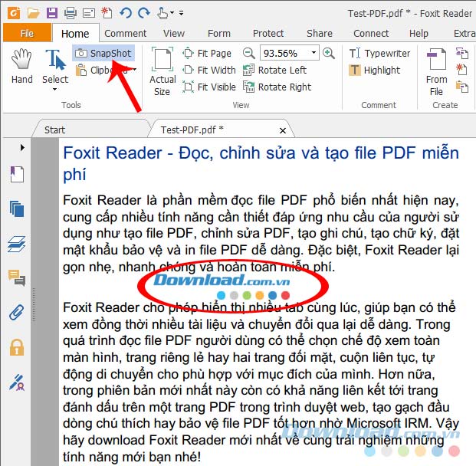Switch to the Protect ribbon tab
The width and height of the screenshot is (476, 466).
[x=268, y=33]
